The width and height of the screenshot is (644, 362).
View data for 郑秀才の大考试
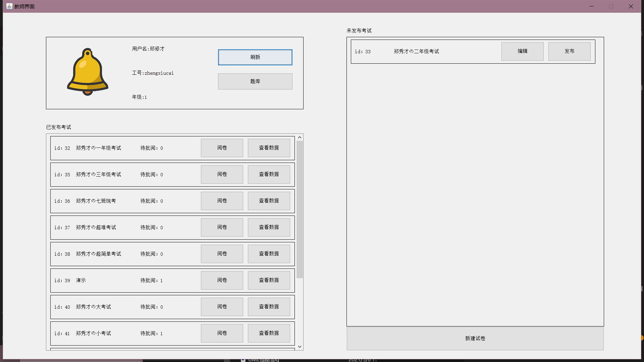(269, 307)
